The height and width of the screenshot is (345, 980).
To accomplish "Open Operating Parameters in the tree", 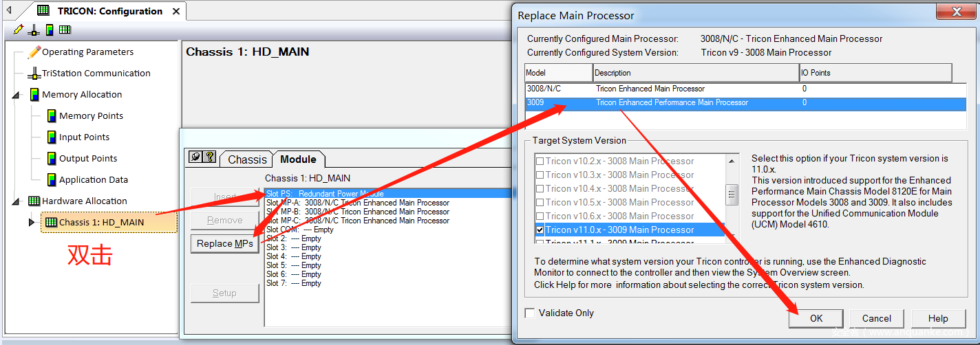I will pos(88,52).
